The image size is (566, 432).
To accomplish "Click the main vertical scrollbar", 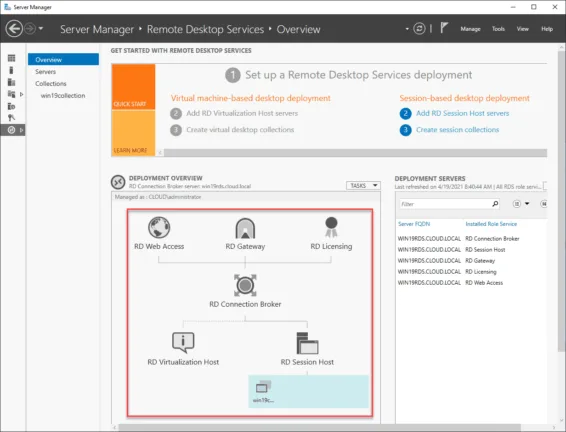I will [x=561, y=200].
